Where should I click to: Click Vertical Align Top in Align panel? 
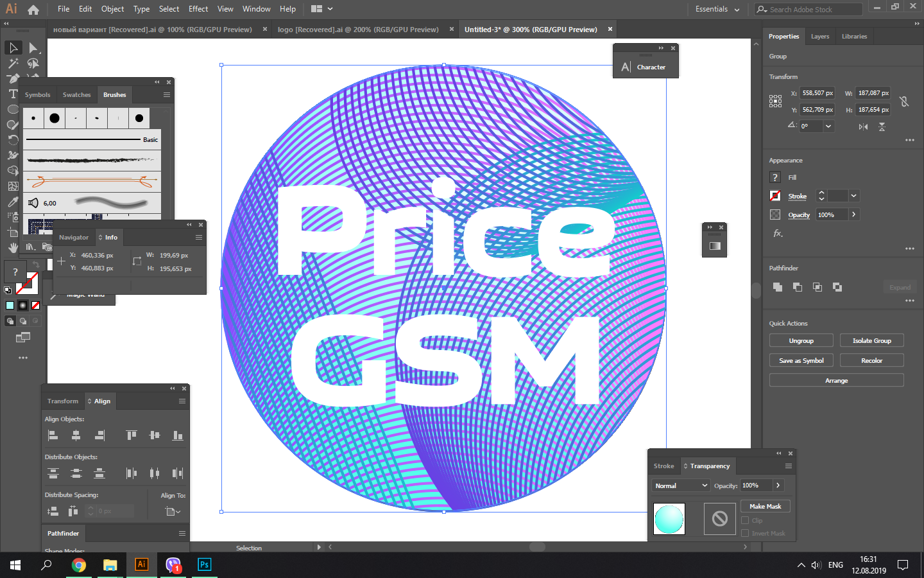coord(132,435)
